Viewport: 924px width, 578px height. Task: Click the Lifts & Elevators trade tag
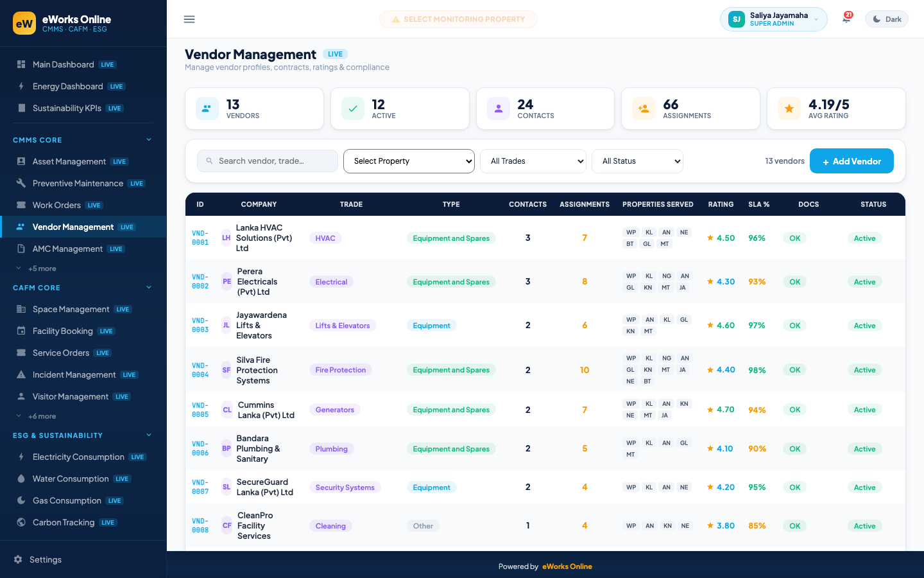tap(343, 326)
